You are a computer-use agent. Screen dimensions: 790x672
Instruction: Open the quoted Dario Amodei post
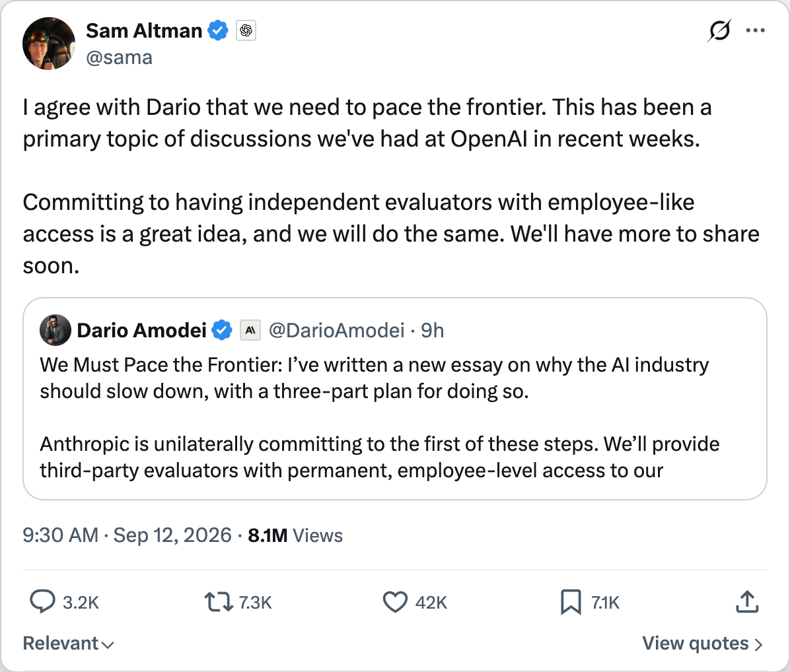coord(395,399)
